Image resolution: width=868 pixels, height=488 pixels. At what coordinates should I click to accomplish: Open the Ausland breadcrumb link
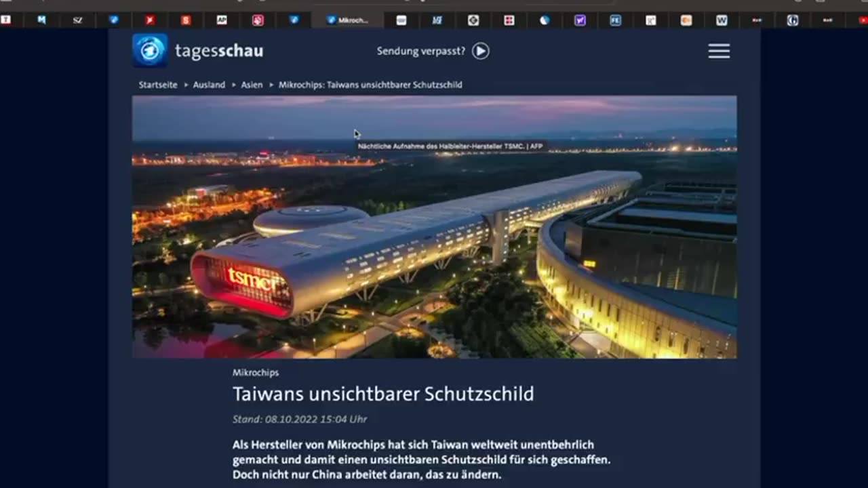[x=209, y=85]
